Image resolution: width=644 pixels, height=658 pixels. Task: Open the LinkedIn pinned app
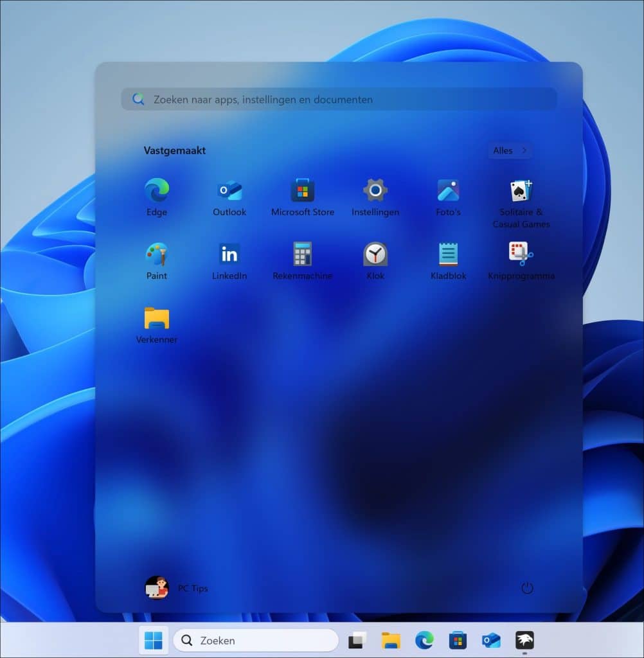(229, 255)
